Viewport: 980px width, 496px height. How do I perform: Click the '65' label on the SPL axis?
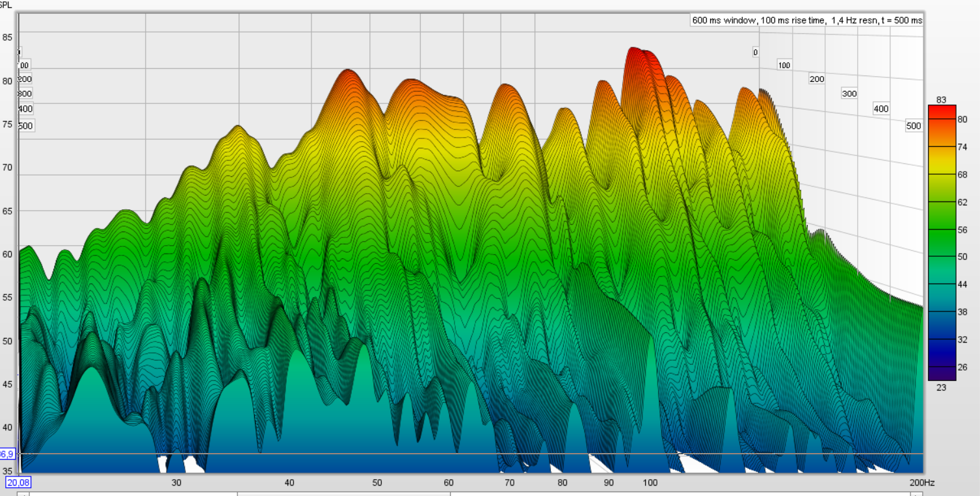pos(7,211)
